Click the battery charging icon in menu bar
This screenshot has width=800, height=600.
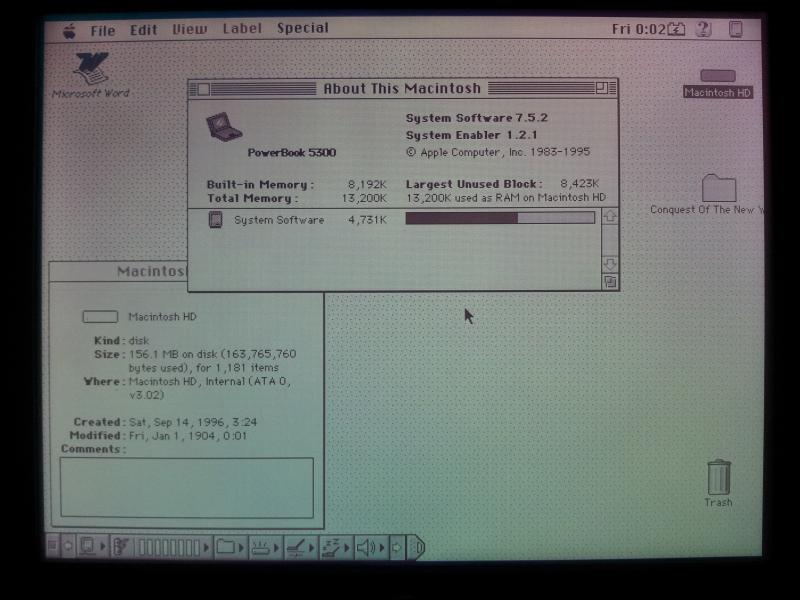tap(677, 29)
